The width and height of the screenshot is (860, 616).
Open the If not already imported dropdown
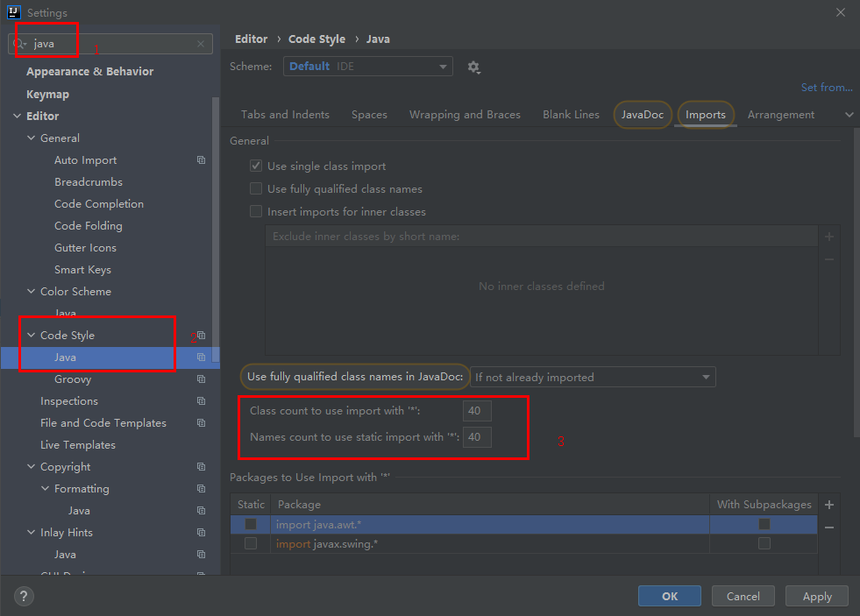pyautogui.click(x=593, y=377)
